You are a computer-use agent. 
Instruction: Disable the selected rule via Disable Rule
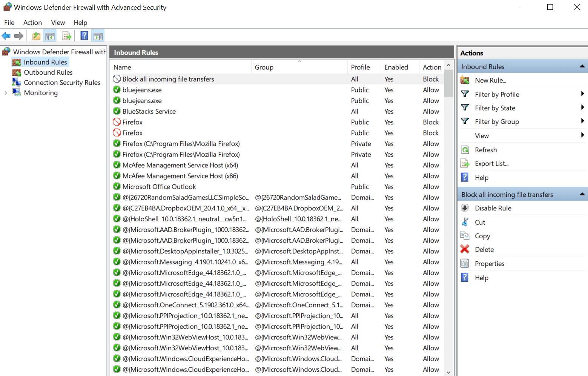493,208
